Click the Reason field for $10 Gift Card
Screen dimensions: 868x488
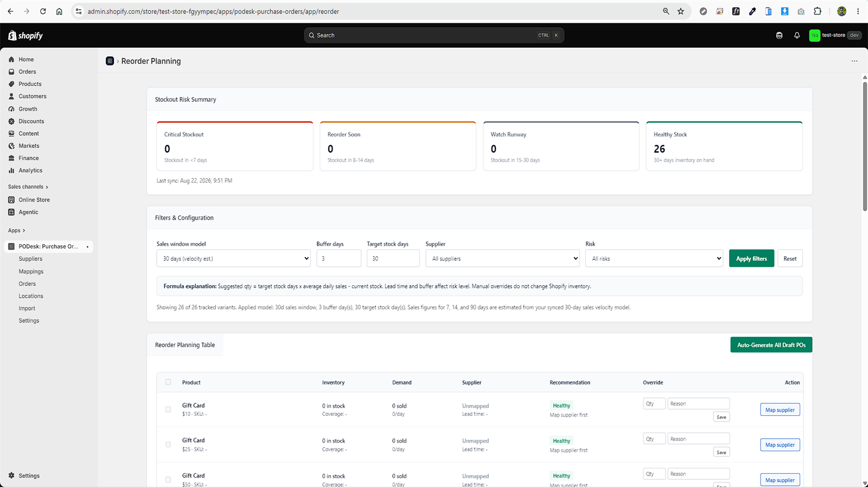click(x=698, y=403)
